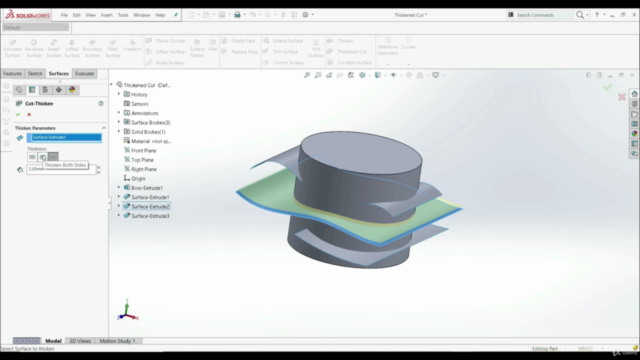Click the Boundary Surface tool
640x360 pixels.
92,49
